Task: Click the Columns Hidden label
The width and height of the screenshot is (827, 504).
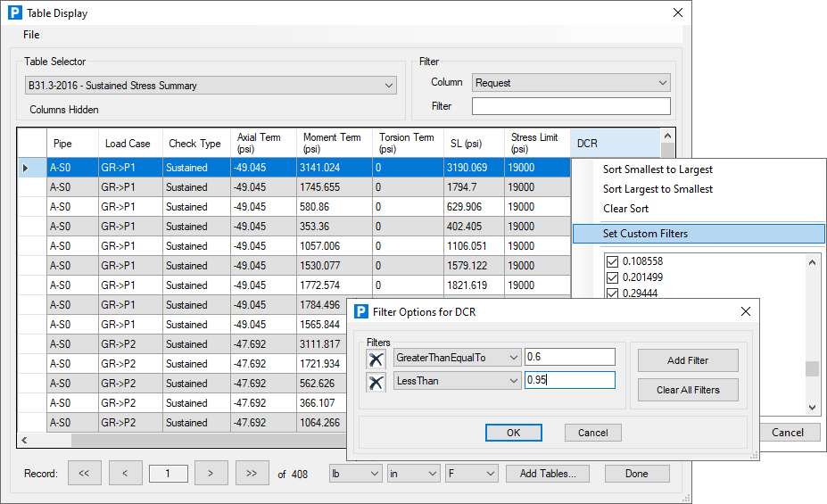Action: [64, 110]
